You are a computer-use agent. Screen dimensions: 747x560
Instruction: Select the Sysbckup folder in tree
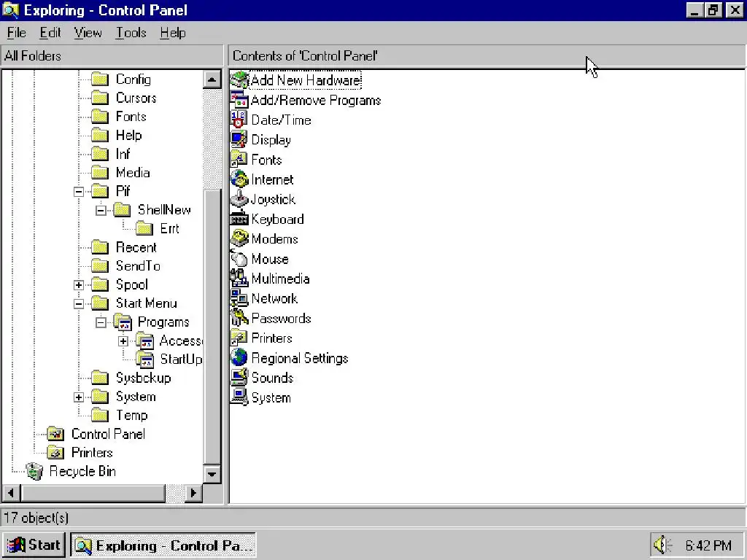coord(144,378)
